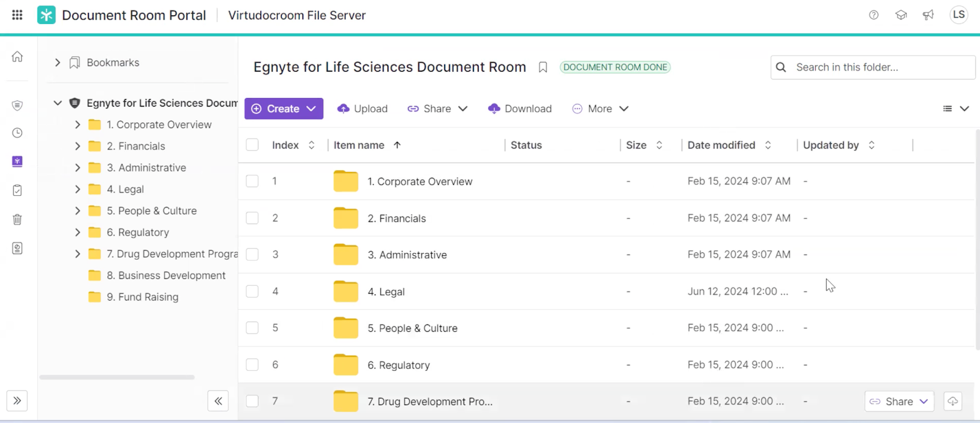Click the Download button
The height and width of the screenshot is (423, 980).
point(520,109)
